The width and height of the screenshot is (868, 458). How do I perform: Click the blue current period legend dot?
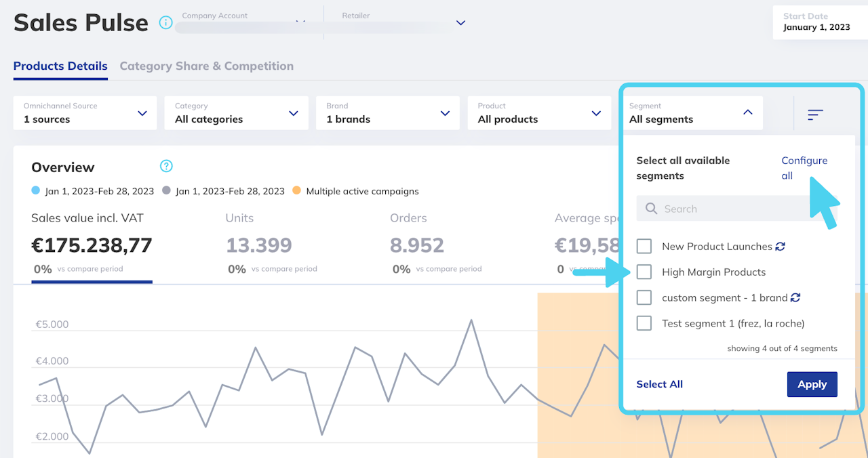click(x=36, y=191)
